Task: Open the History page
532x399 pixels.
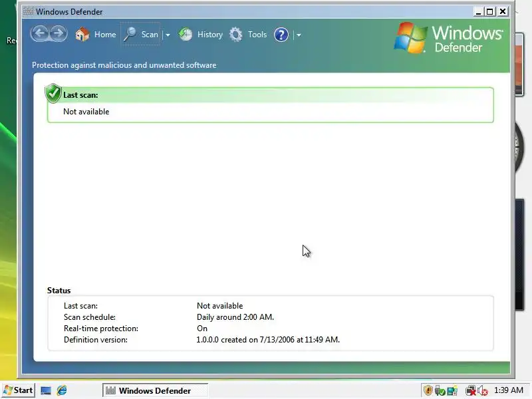Action: [x=201, y=35]
